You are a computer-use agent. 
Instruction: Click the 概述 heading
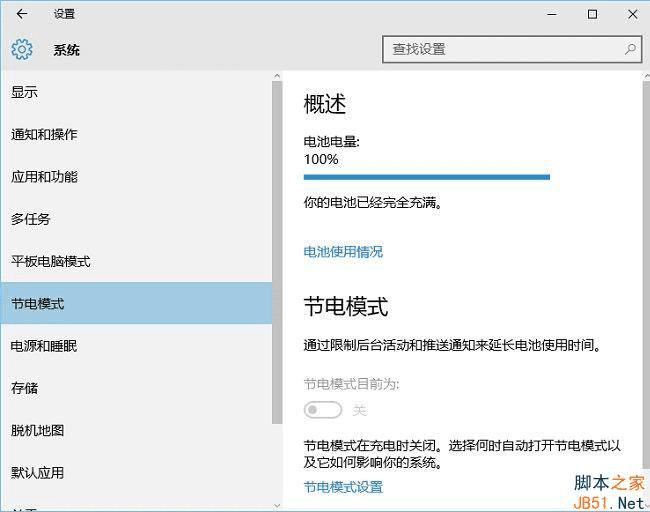pyautogui.click(x=325, y=104)
